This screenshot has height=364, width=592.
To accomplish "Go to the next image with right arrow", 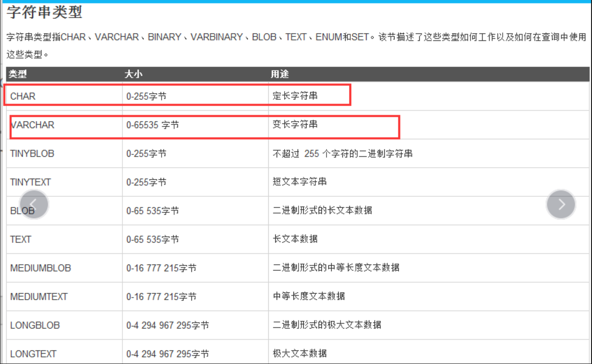I will (x=561, y=204).
